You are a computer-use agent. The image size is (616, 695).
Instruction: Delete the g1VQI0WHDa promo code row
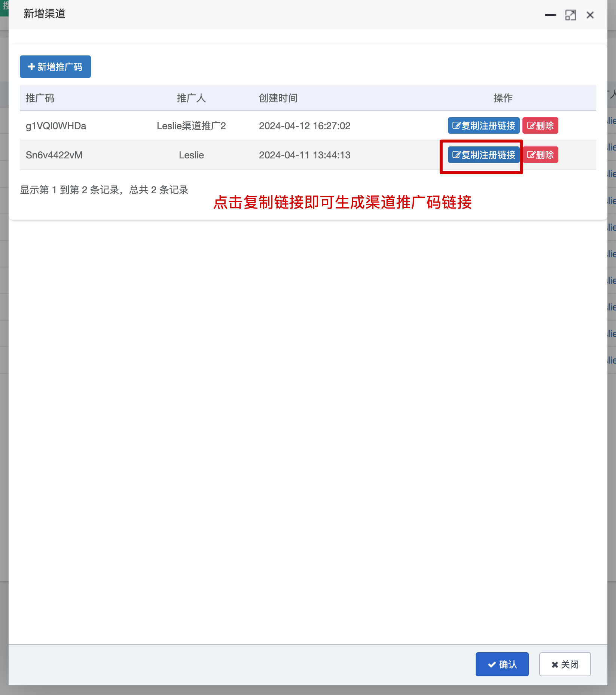coord(540,125)
